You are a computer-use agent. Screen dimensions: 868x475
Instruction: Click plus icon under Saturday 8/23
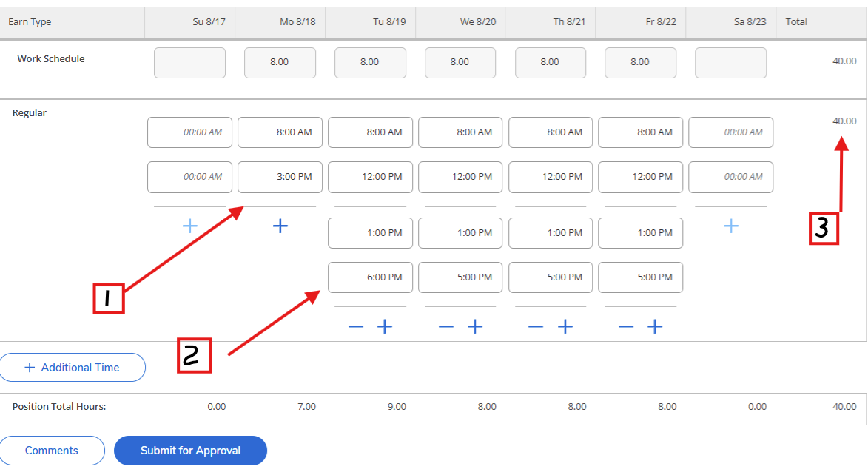[730, 226]
